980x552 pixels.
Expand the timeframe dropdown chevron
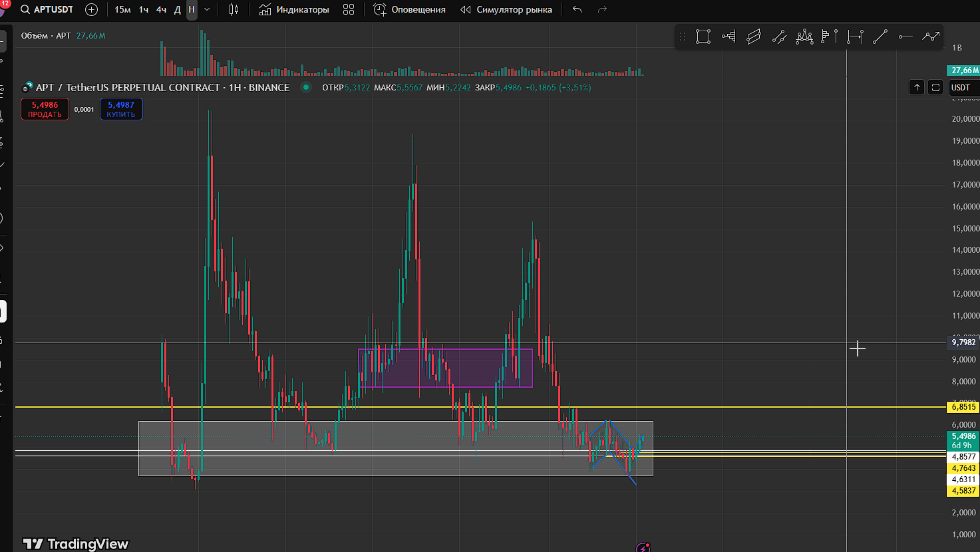coord(207,9)
